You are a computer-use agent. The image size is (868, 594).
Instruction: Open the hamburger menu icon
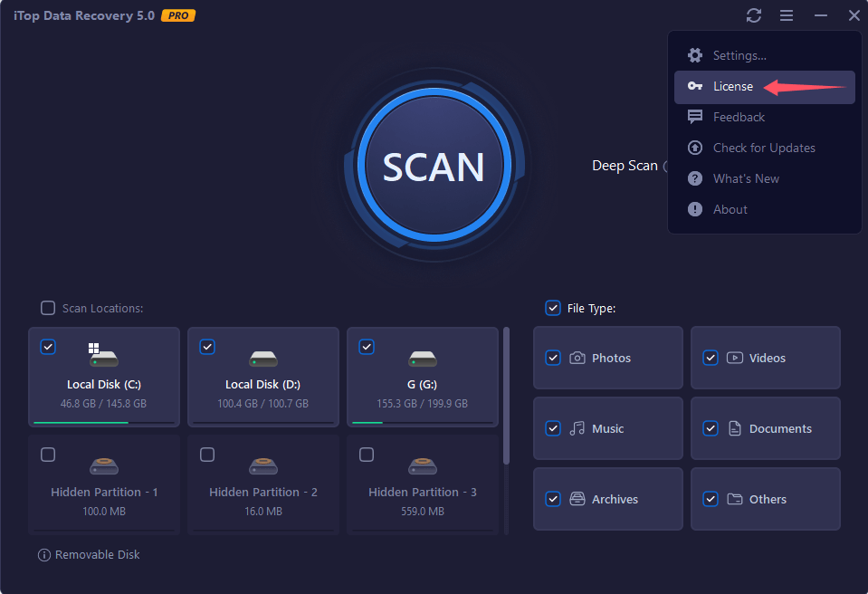(x=787, y=15)
